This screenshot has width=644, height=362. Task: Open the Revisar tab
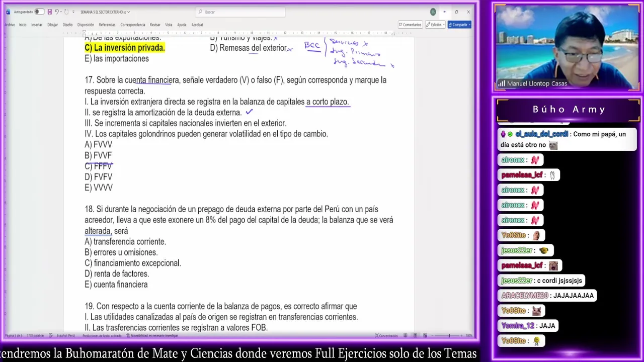click(155, 25)
